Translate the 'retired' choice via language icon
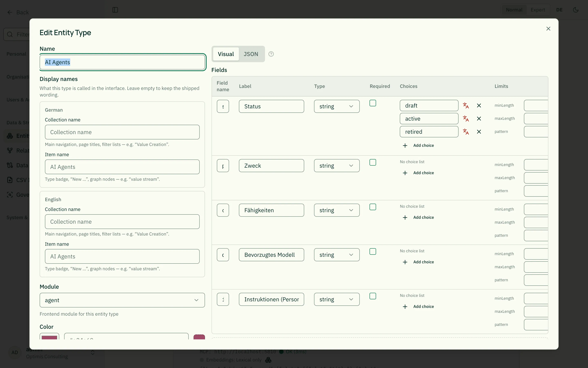The height and width of the screenshot is (368, 588). coord(466,132)
